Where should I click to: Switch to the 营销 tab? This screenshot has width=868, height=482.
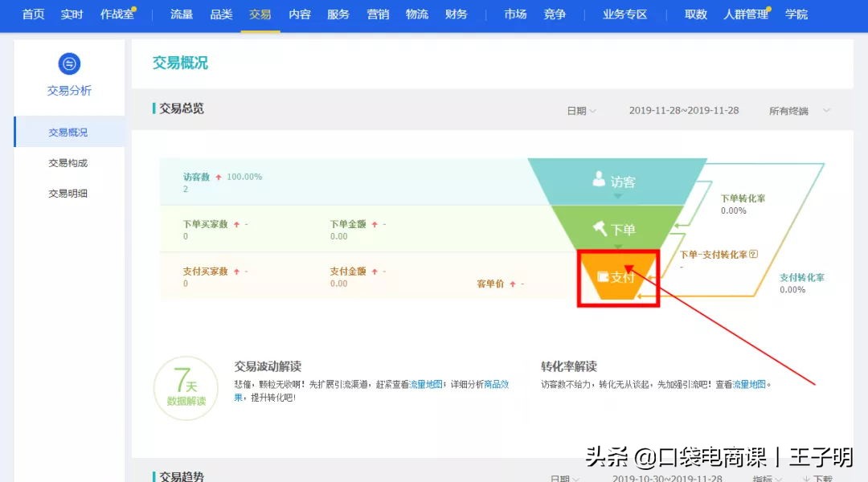click(x=378, y=14)
